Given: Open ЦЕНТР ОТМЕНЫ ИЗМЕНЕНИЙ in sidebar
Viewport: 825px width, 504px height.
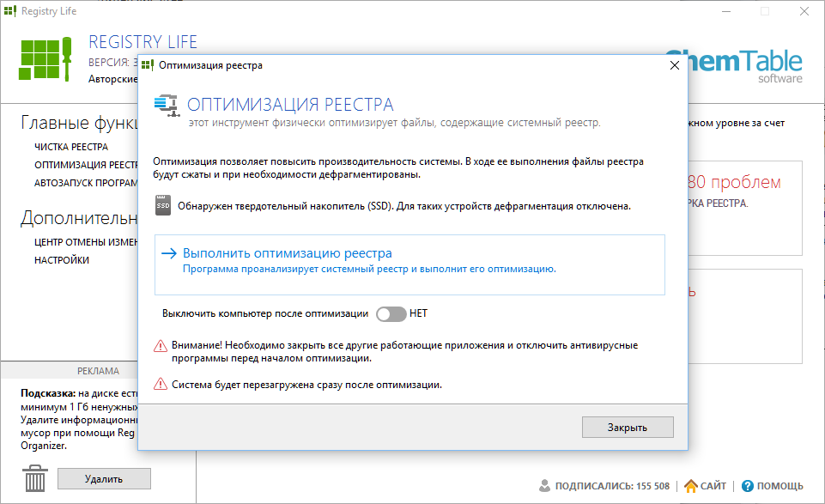Looking at the screenshot, I should [x=86, y=242].
